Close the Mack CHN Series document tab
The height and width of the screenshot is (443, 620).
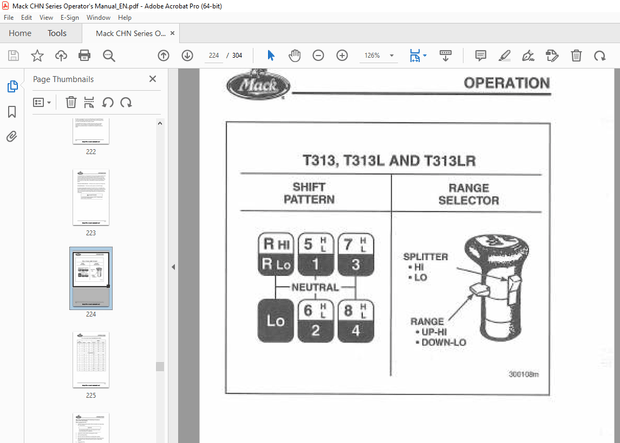click(172, 33)
